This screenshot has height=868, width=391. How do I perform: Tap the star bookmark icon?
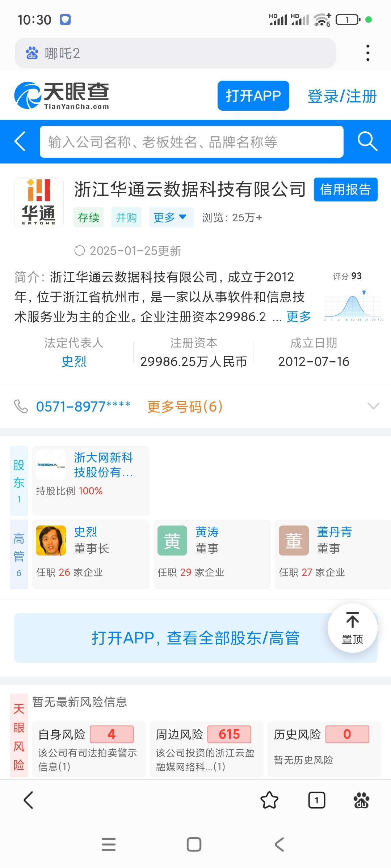pos(269,800)
